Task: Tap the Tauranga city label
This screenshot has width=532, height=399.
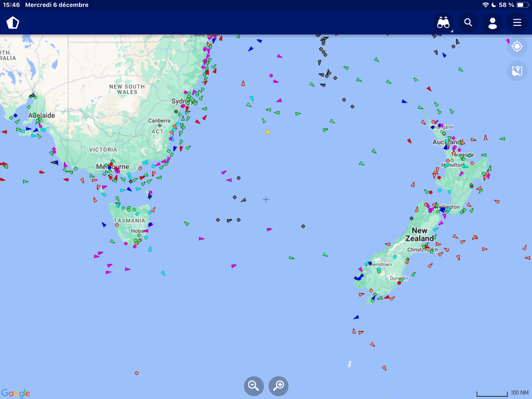Action: tap(462, 155)
